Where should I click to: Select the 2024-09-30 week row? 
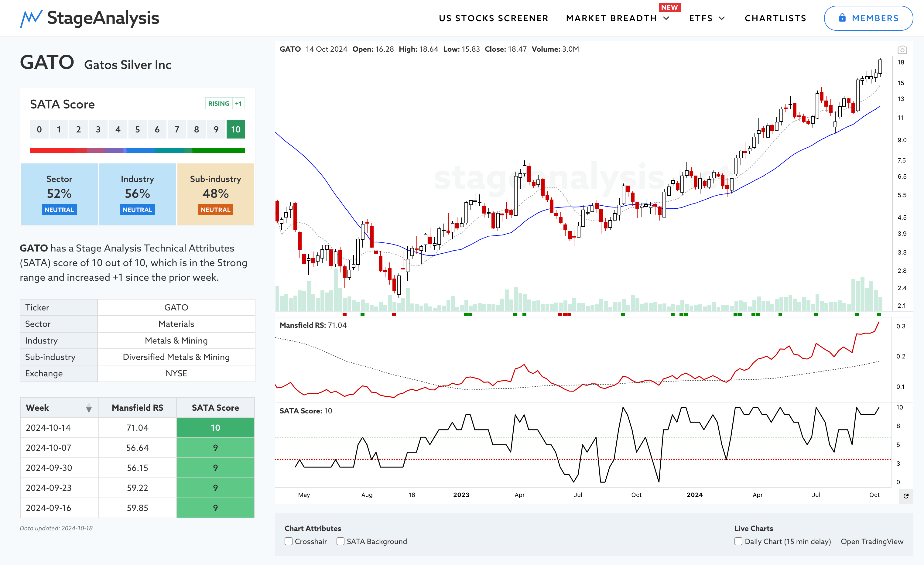[x=137, y=468]
